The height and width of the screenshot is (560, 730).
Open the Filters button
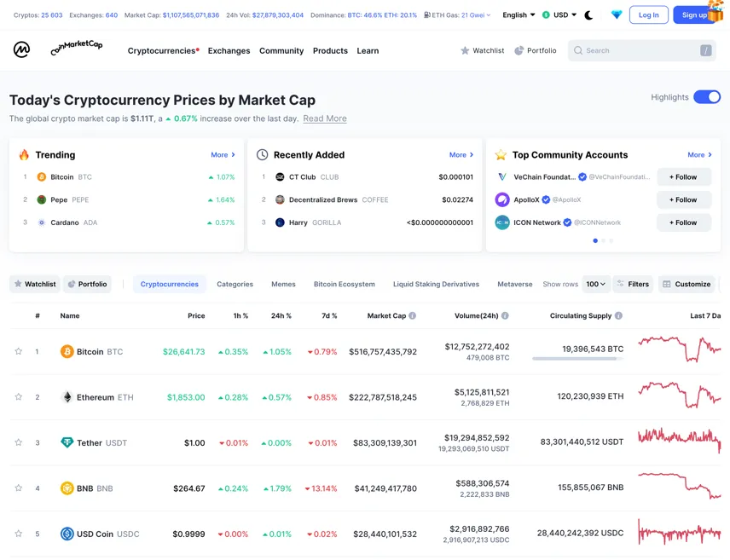pyautogui.click(x=633, y=284)
